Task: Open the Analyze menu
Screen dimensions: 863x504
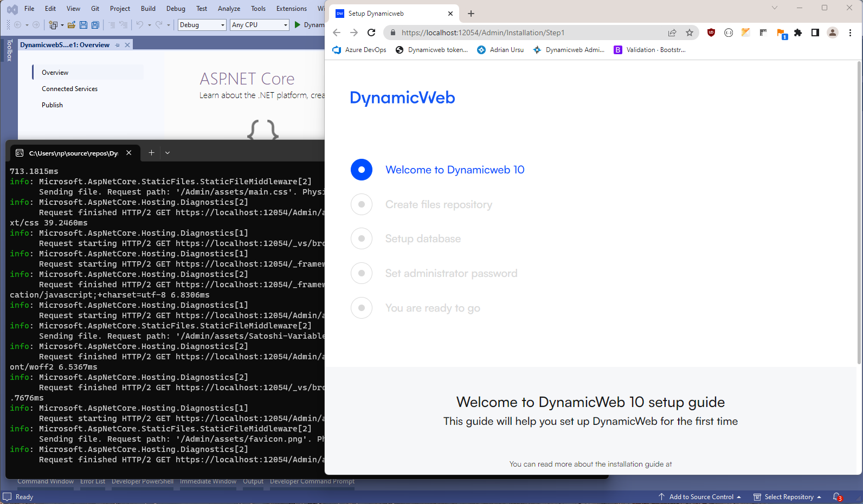Action: point(229,9)
